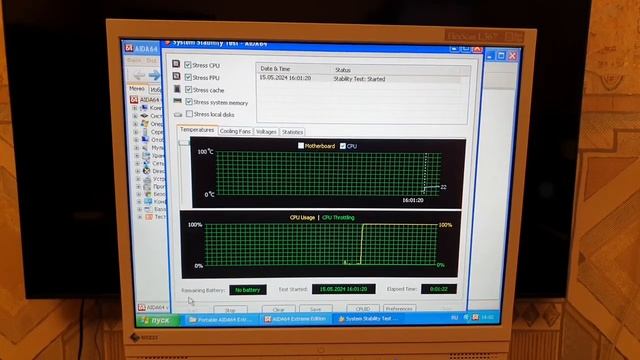Click the Безопасность security icon in tree
640x360 pixels.
tap(149, 194)
